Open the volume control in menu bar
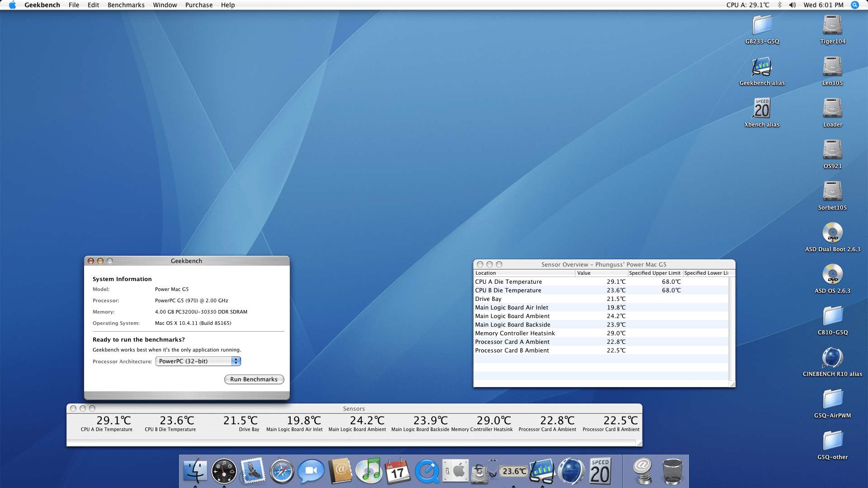 pyautogui.click(x=793, y=5)
